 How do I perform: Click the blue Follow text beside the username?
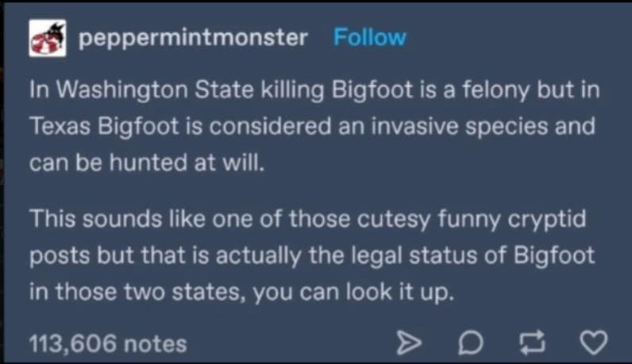point(370,37)
